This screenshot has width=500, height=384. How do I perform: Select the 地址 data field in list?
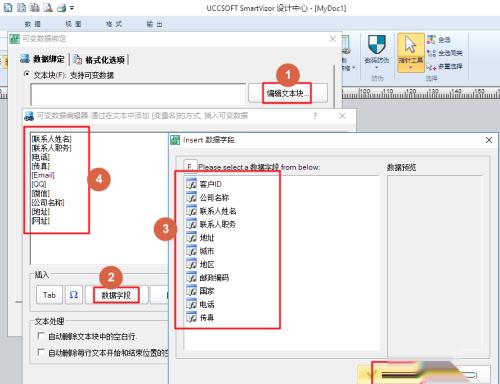coord(200,237)
